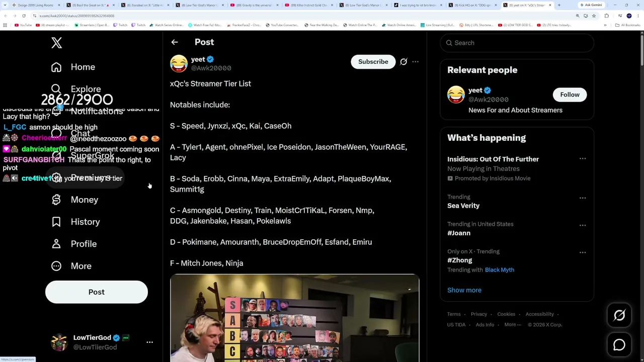Open the floating Grok button
This screenshot has height=362, width=644.
point(619,315)
